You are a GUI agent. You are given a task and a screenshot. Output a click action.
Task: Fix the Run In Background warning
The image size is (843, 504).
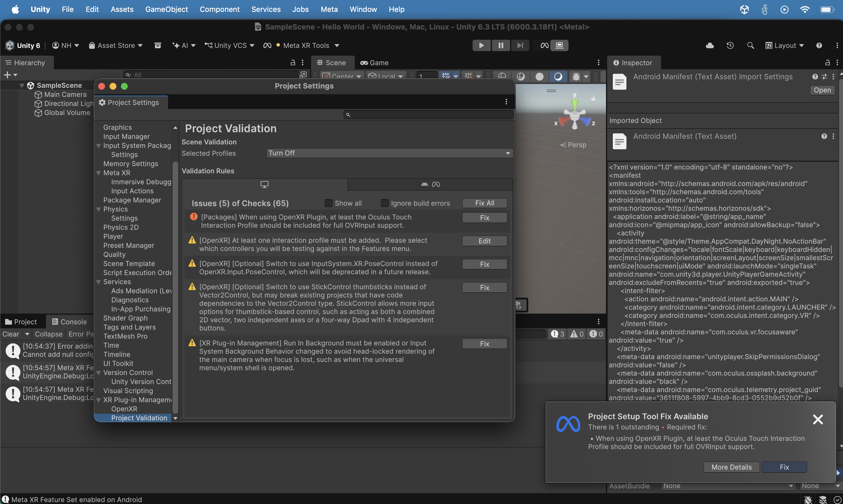pyautogui.click(x=484, y=344)
